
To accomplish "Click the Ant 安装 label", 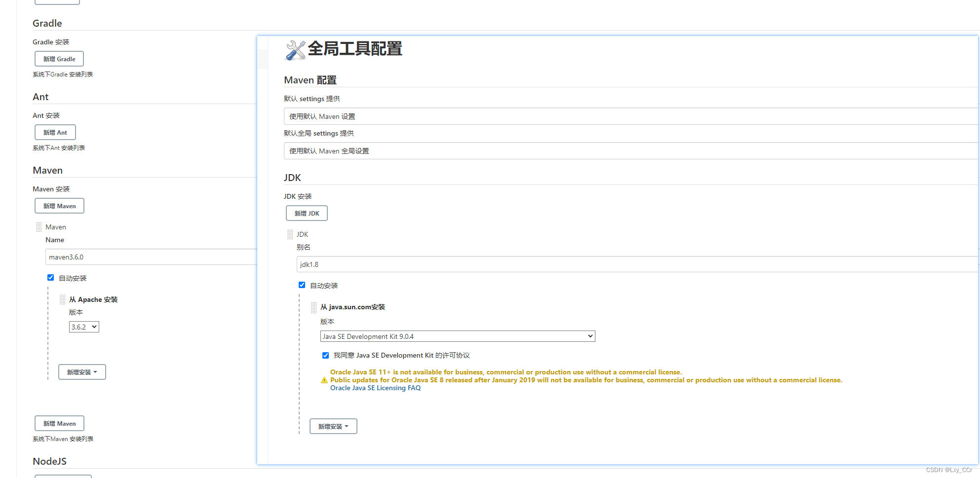I will (46, 115).
